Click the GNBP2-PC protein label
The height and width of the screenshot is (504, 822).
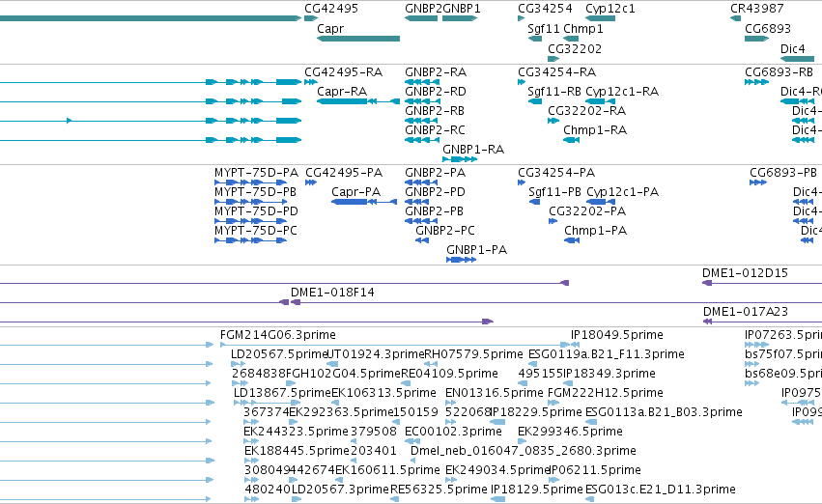click(445, 231)
